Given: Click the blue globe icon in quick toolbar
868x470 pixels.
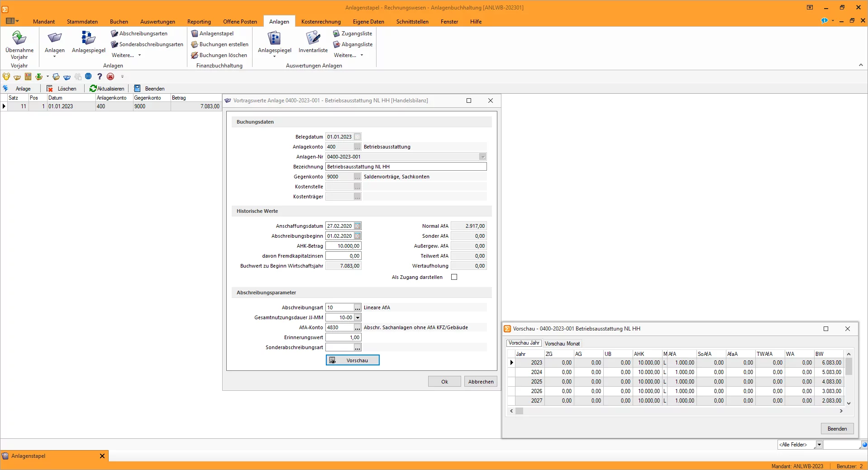Looking at the screenshot, I should click(x=88, y=77).
